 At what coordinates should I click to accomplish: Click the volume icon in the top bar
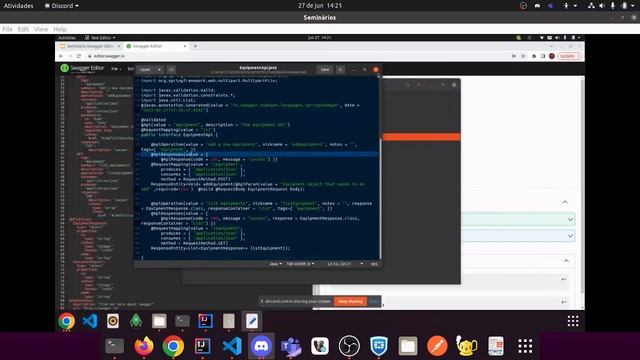[x=602, y=6]
